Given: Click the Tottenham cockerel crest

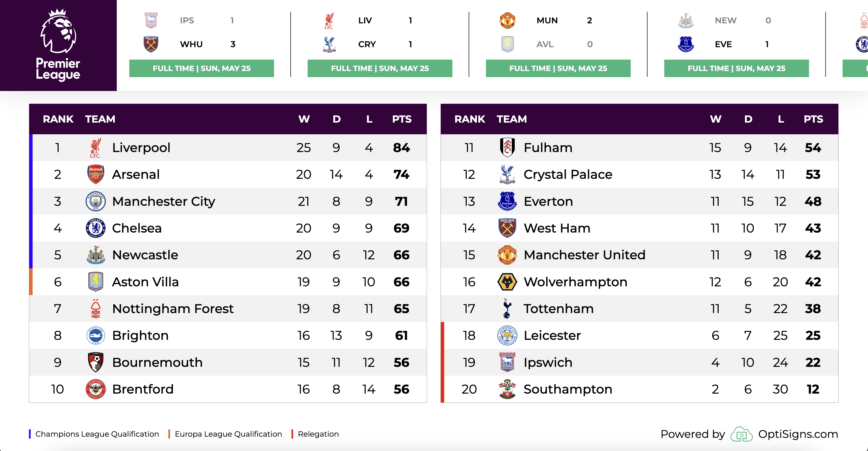Looking at the screenshot, I should point(507,308).
